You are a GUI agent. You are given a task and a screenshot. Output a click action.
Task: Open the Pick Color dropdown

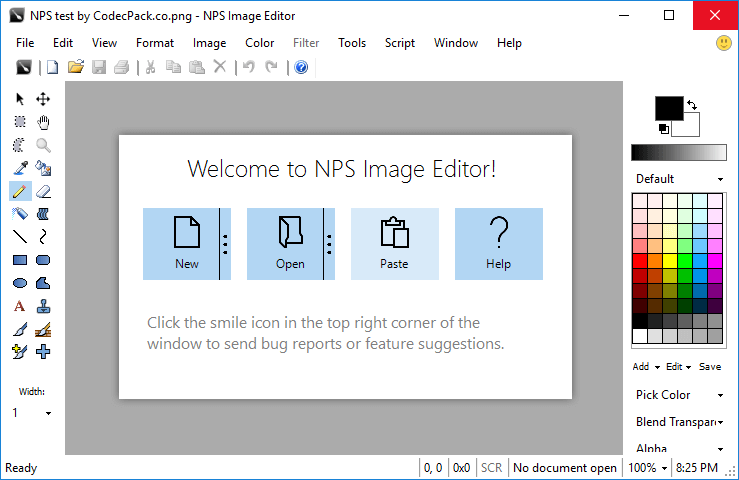[x=680, y=395]
